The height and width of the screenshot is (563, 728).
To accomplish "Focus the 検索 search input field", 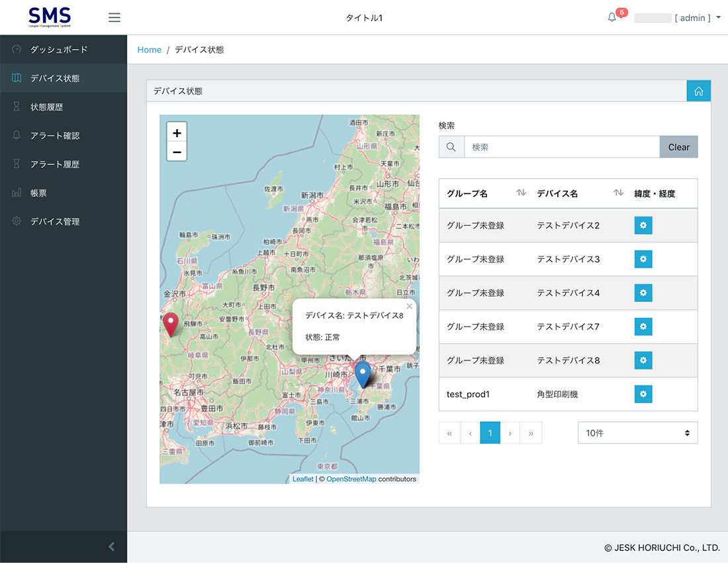I will click(562, 147).
